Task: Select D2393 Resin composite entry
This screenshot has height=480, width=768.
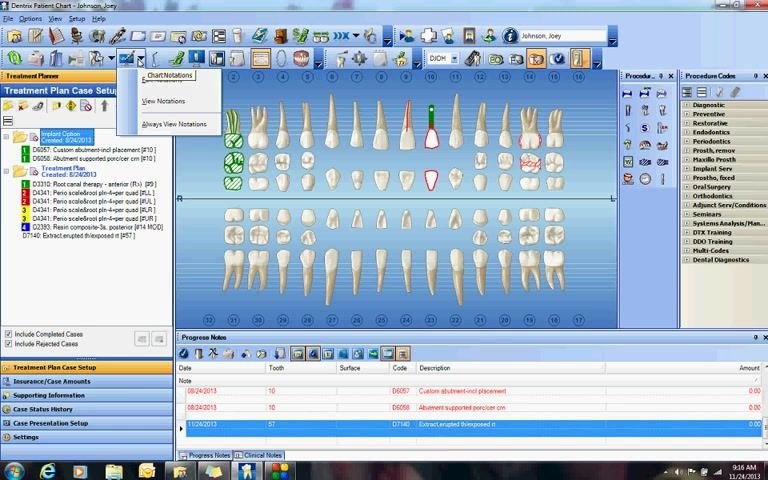Action: (x=97, y=227)
